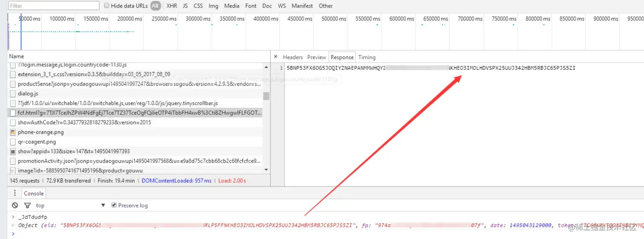Click the DOMContentLoaded: 957 ms status
This screenshot has height=239, width=644.
tap(177, 181)
